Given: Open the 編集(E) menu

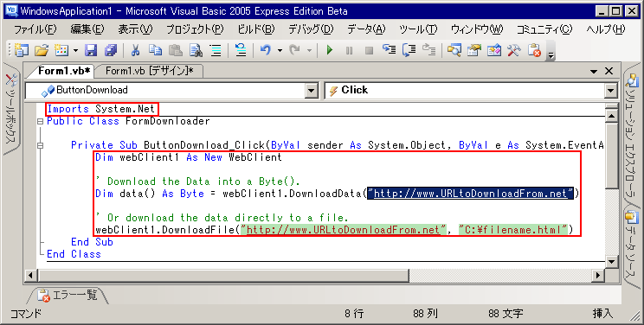Looking at the screenshot, I should (x=87, y=29).
